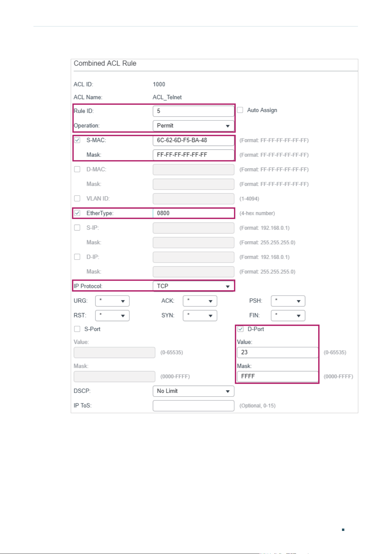Enable the S-IP checkbox
This screenshot has width=392, height=554.
click(x=77, y=228)
